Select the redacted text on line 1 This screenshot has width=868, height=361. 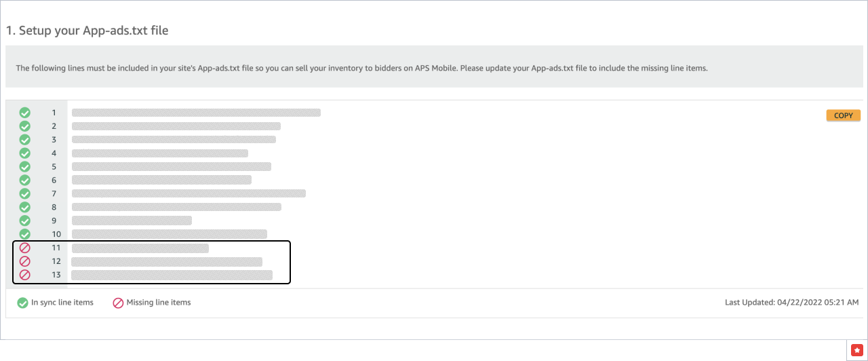pos(196,113)
